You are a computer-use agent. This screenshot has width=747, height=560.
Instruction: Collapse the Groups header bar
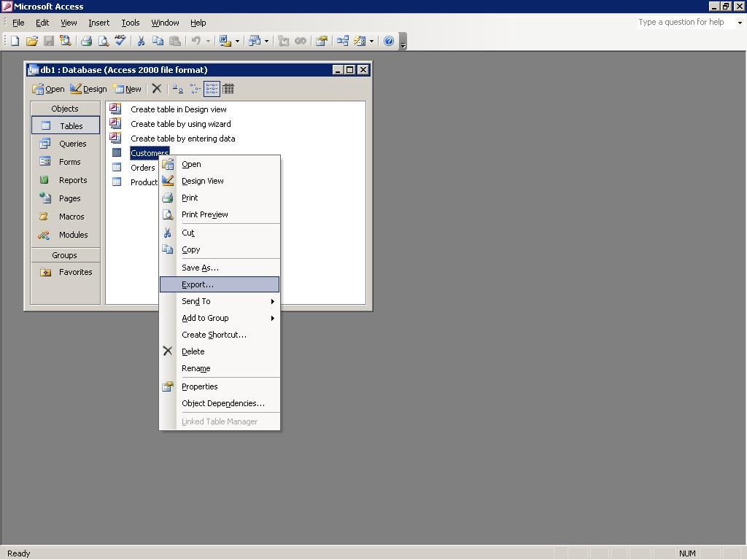click(66, 255)
